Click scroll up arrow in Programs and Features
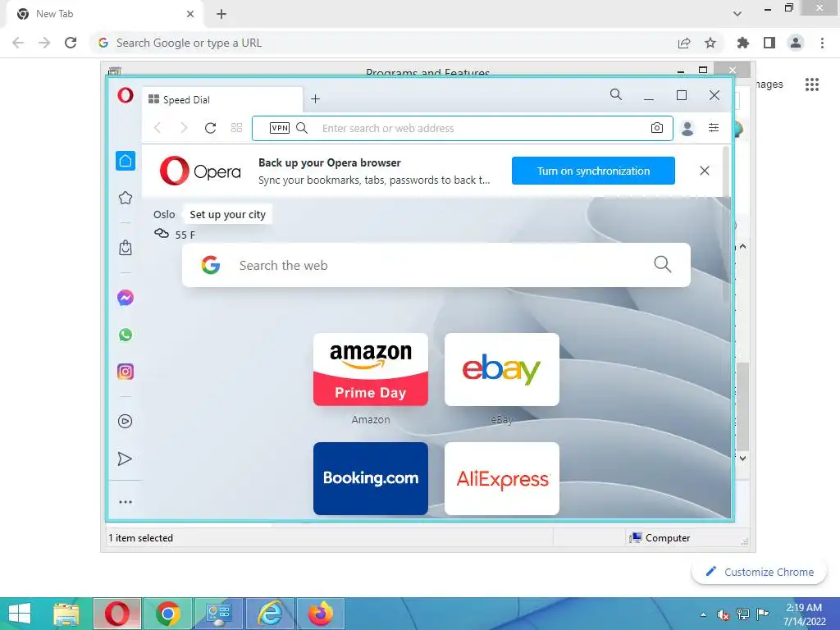Screen dimensions: 840x630 click(x=743, y=246)
